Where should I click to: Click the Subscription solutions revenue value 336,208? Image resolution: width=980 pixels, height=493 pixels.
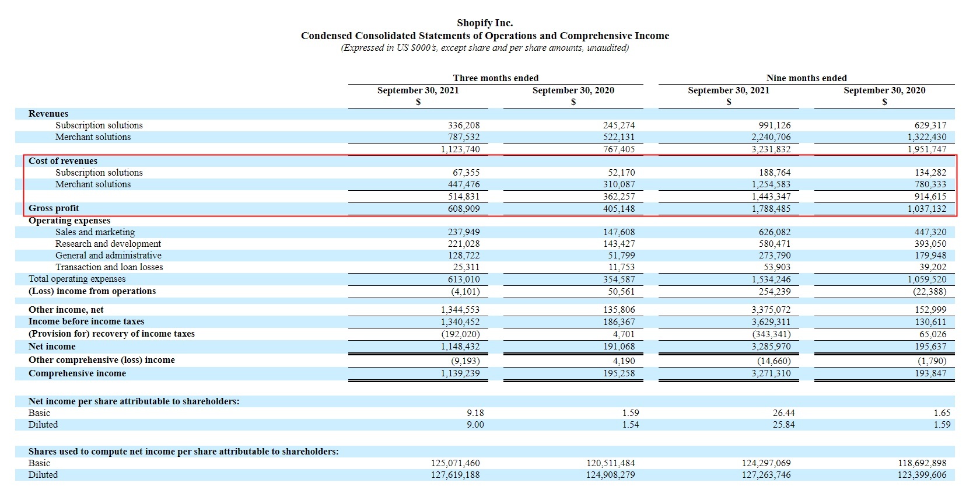464,125
